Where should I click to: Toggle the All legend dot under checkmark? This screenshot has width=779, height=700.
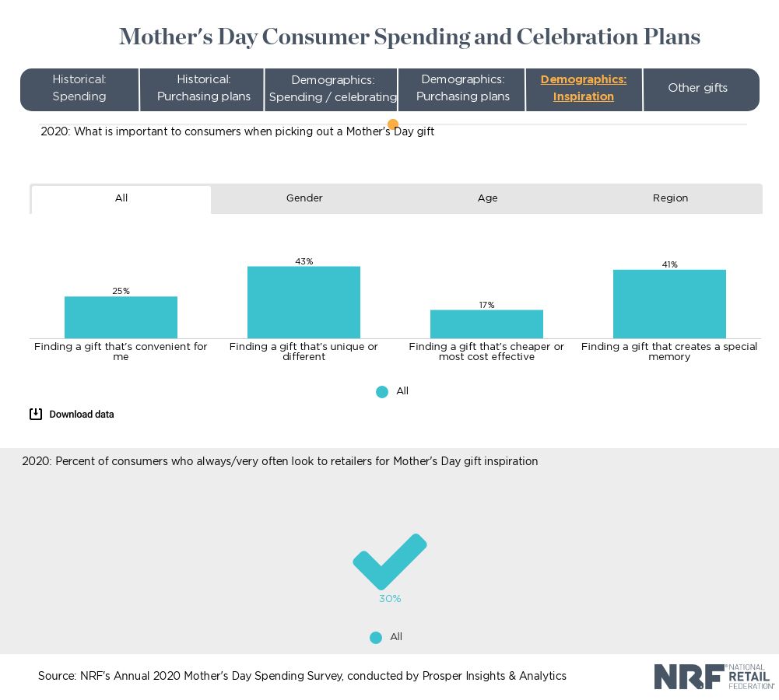(x=376, y=638)
